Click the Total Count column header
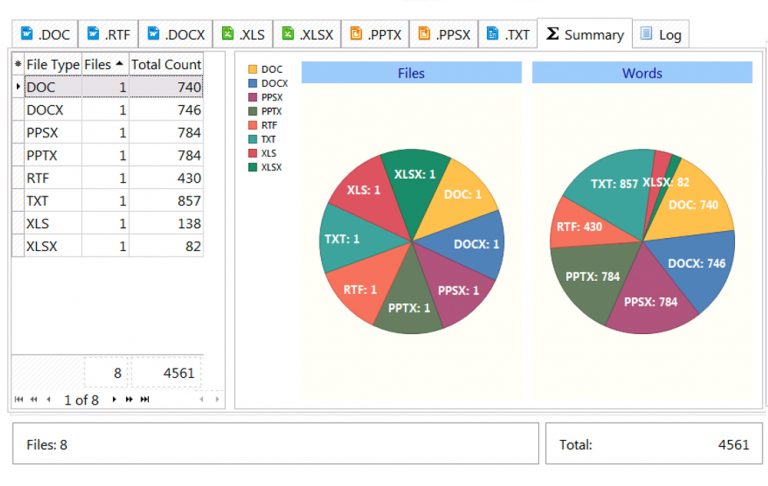The height and width of the screenshot is (486, 768). click(166, 64)
